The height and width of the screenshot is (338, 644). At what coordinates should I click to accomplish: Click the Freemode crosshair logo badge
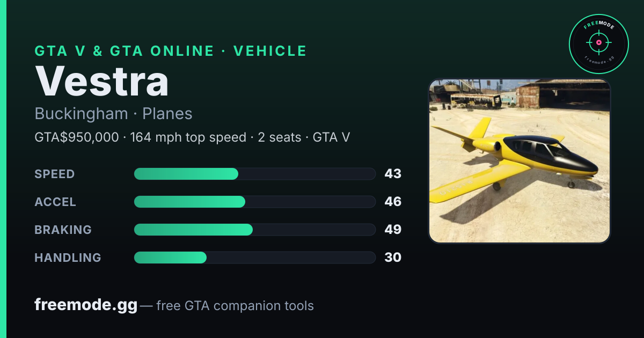pos(598,44)
